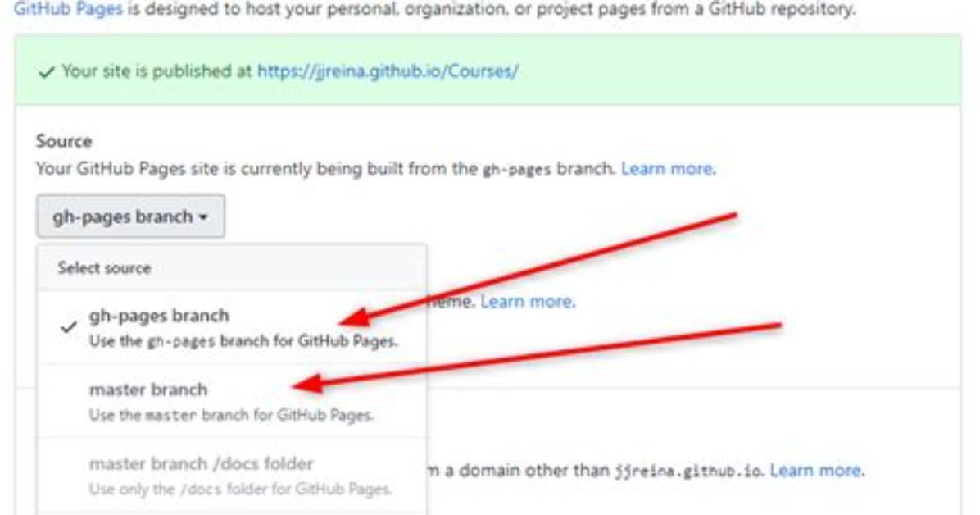Screen dimensions: 980x515
Task: Click the dropdown caret on gh-pages branch button
Action: (x=203, y=218)
